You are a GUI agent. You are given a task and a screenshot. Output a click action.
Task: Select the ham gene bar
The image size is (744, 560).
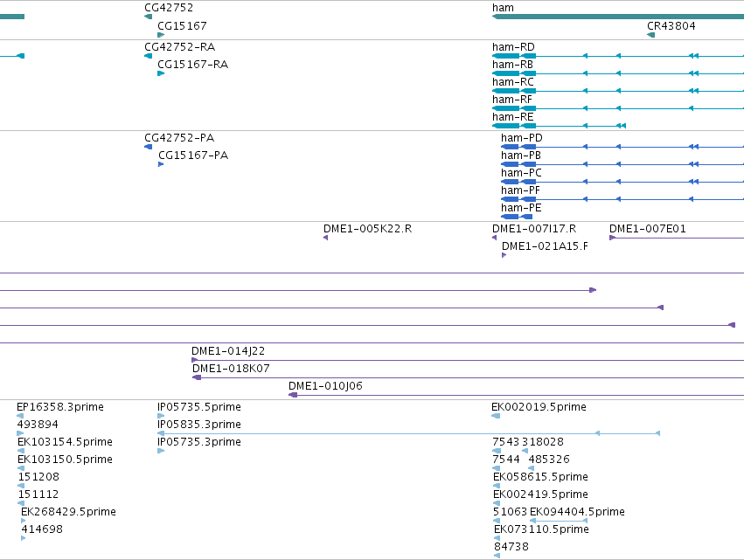pos(618,17)
